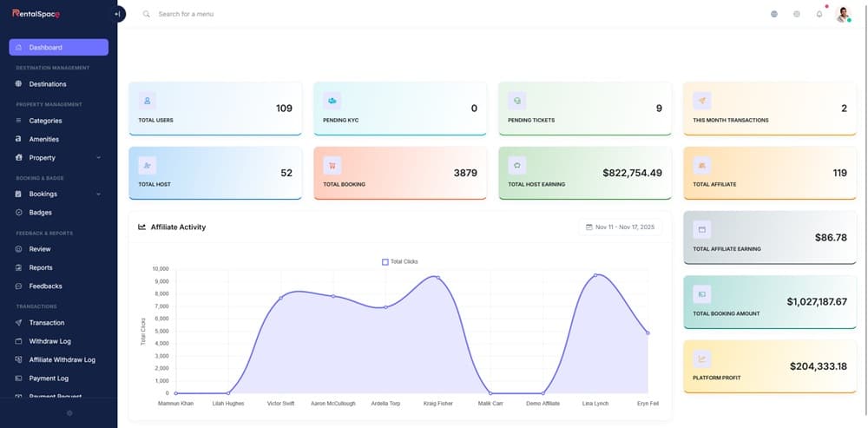
Task: Collapse the sidebar with the arrow button
Action: [118, 14]
